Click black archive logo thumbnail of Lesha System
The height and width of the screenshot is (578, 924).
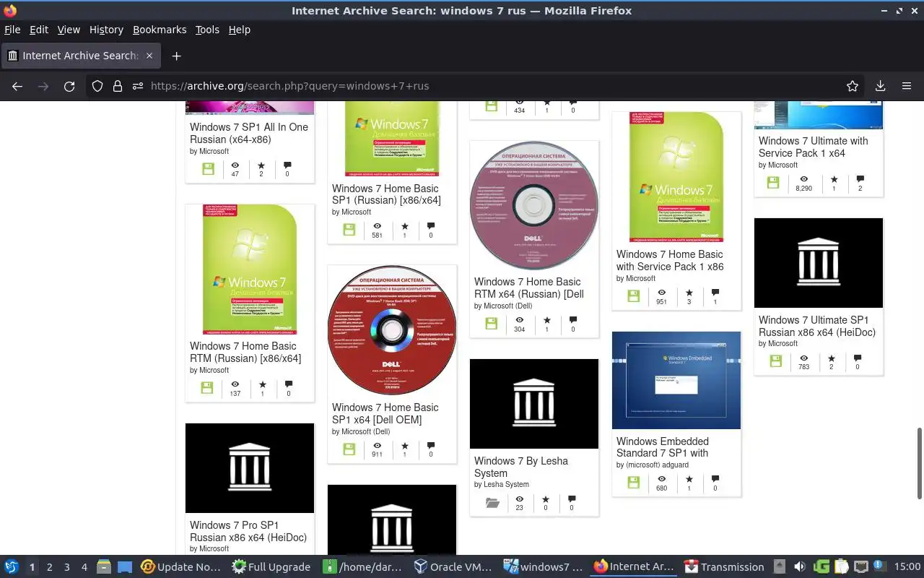click(x=534, y=404)
